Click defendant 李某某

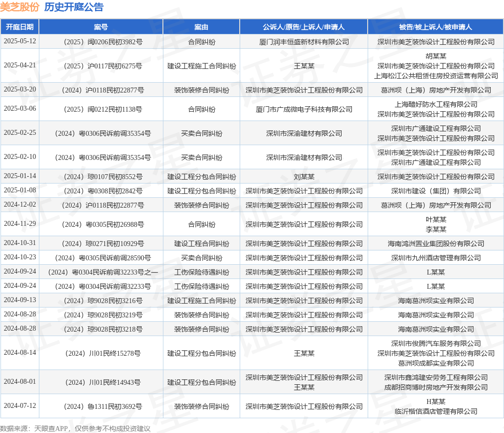(436, 229)
